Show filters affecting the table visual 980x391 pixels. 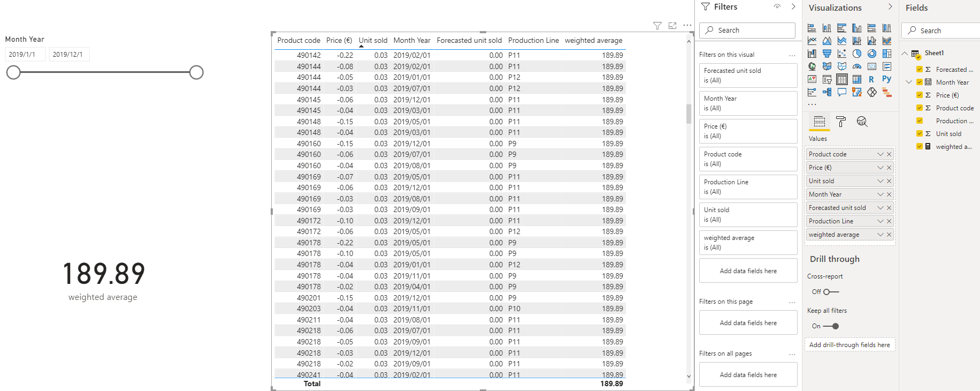coord(657,26)
